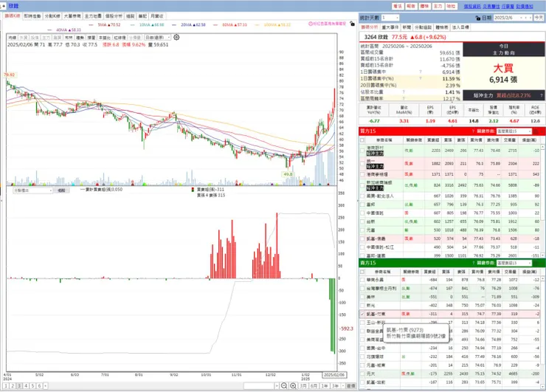
Task: Click the 今天 button
Action: [539, 18]
